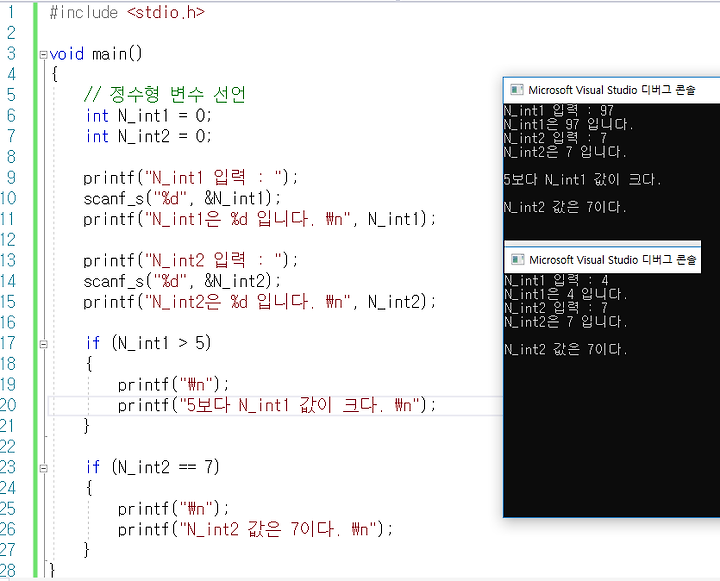The height and width of the screenshot is (581, 720).
Task: Click 'N_int2 값은 7이다.' in upper console
Action: click(565, 207)
